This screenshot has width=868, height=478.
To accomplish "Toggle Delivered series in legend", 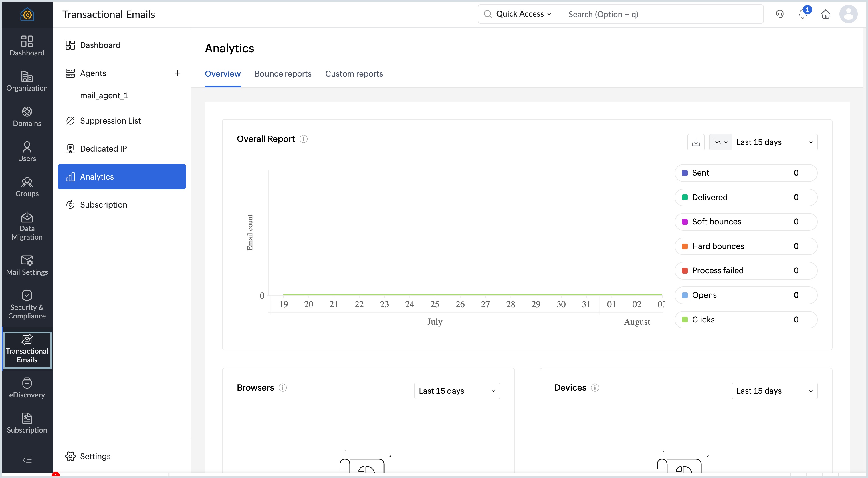I will point(746,197).
